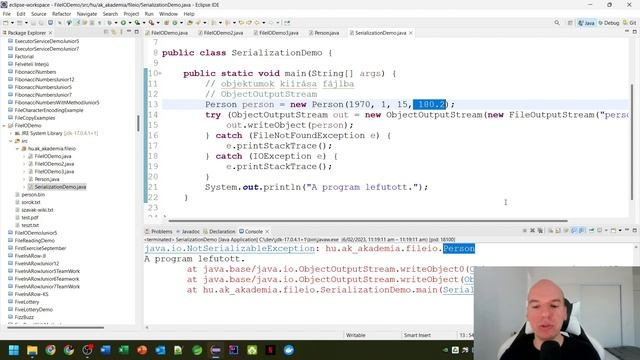Maximize the Console panel
This screenshot has height=360, width=640.
pyautogui.click(x=635, y=230)
